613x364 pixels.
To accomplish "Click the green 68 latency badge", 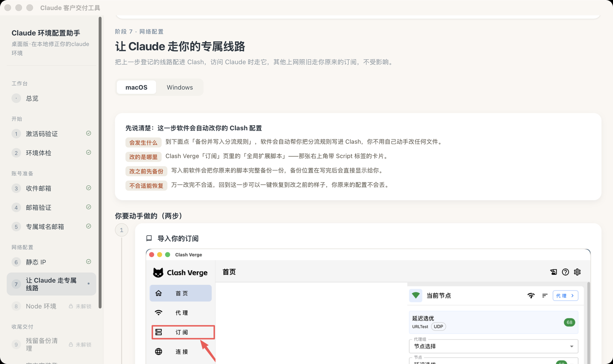I will tap(569, 322).
